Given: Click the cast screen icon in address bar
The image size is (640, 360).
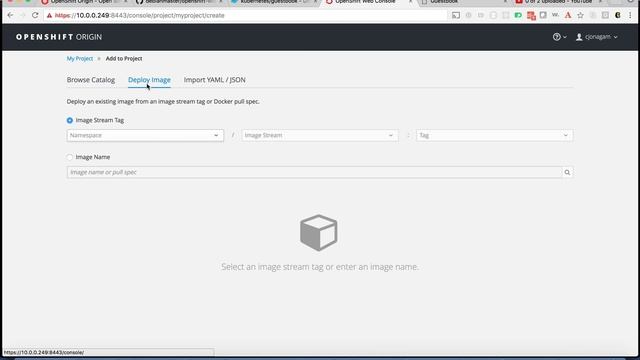Looking at the screenshot, I should [x=456, y=16].
